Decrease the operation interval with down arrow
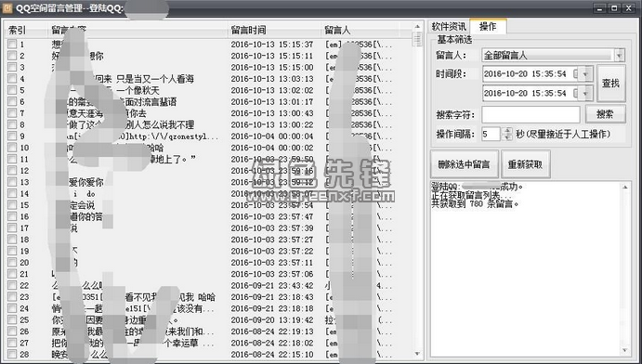 pos(507,137)
